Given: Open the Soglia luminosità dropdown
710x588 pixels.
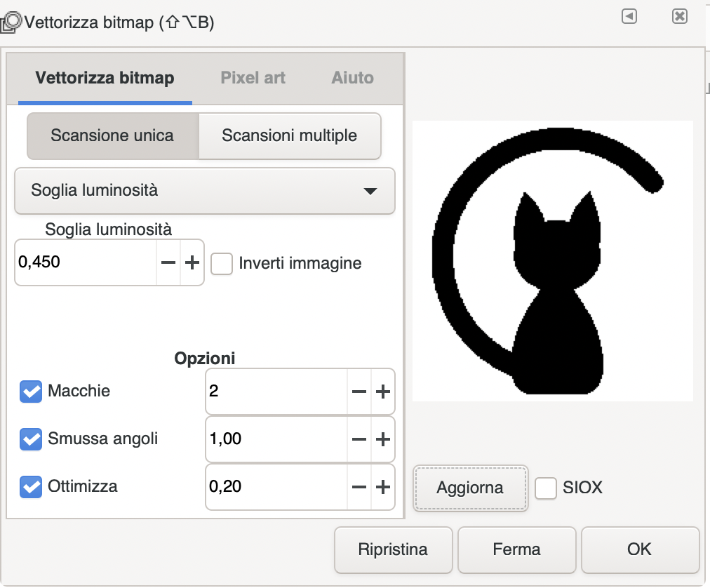Looking at the screenshot, I should 205,191.
